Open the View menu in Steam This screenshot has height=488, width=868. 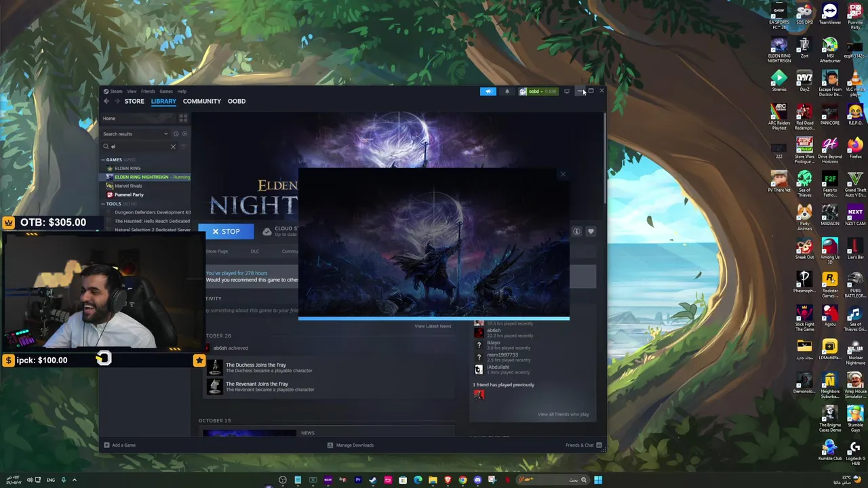point(132,91)
